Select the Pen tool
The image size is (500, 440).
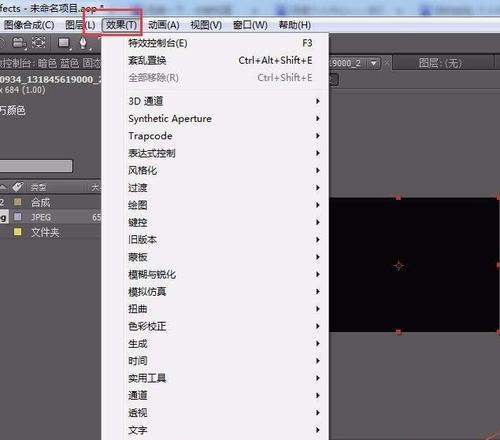tap(83, 43)
